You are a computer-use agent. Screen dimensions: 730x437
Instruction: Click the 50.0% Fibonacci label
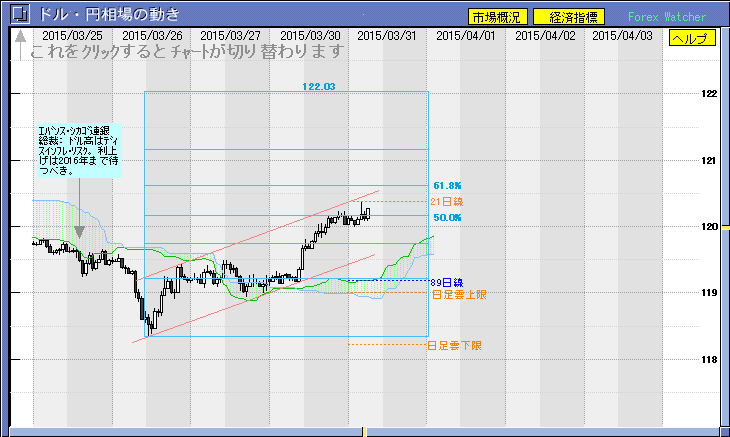447,218
